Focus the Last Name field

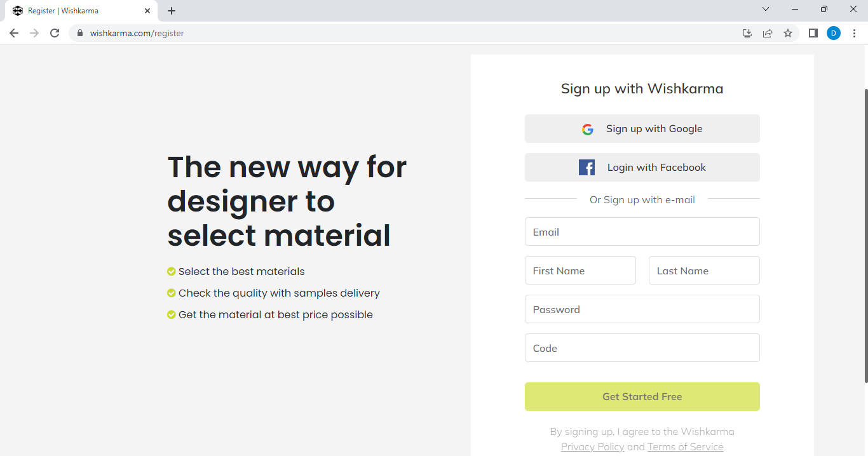(x=703, y=271)
